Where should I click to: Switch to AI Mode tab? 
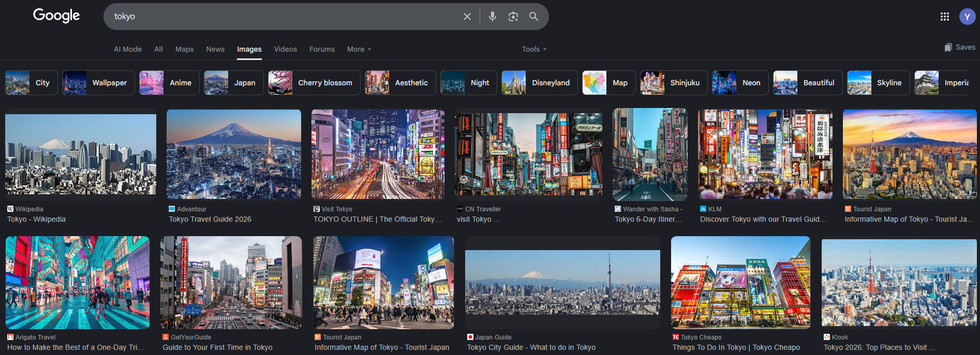(128, 49)
